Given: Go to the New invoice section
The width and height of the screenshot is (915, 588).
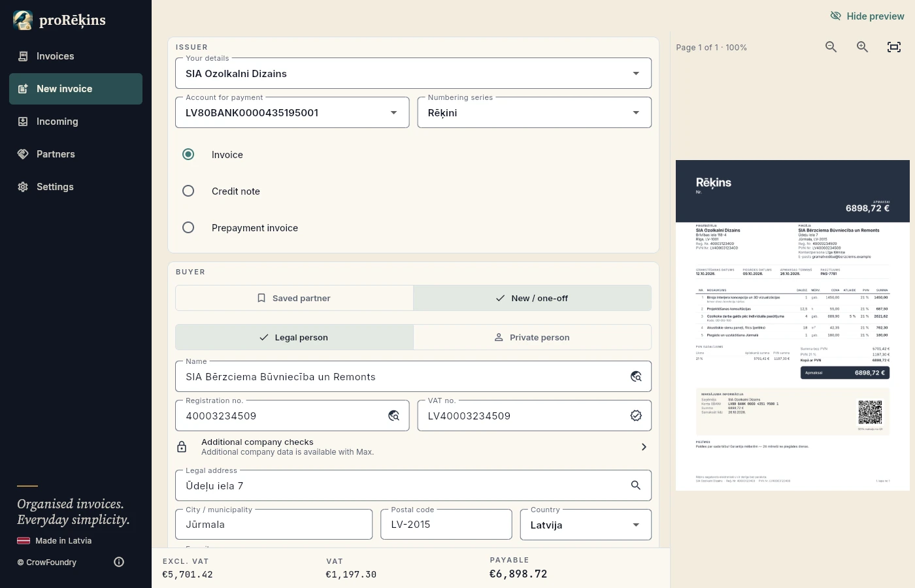Looking at the screenshot, I should pos(76,89).
